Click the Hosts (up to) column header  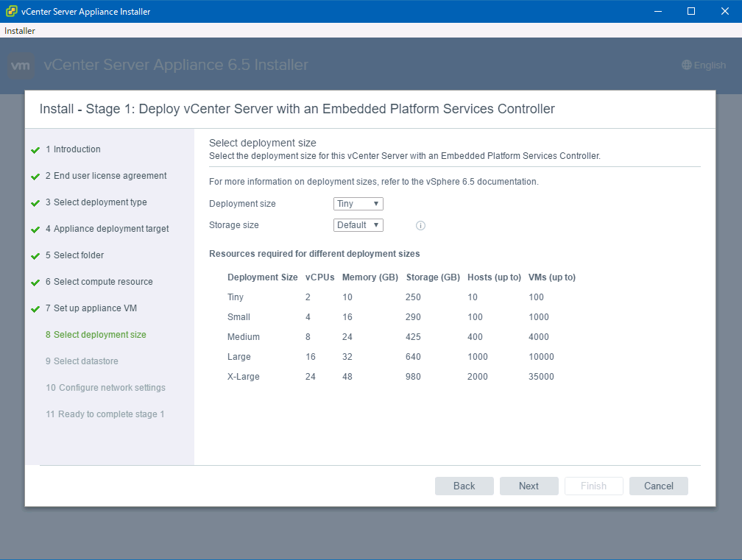pos(494,277)
